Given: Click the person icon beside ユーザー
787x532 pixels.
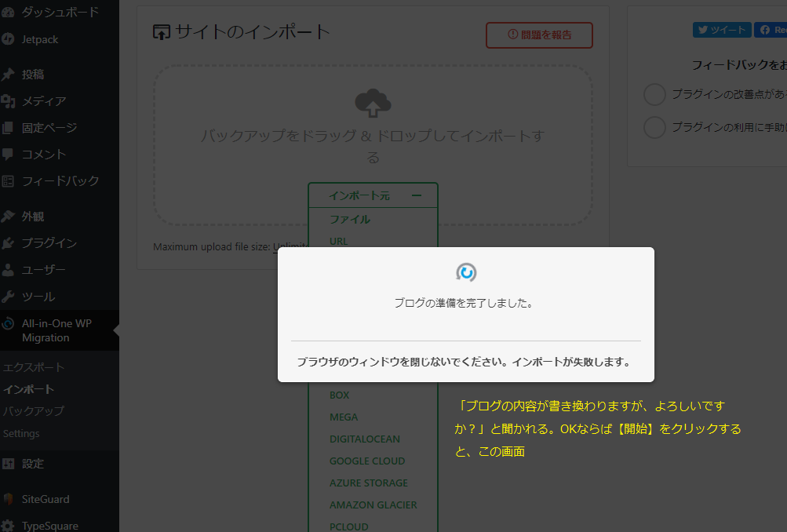Looking at the screenshot, I should [8, 270].
